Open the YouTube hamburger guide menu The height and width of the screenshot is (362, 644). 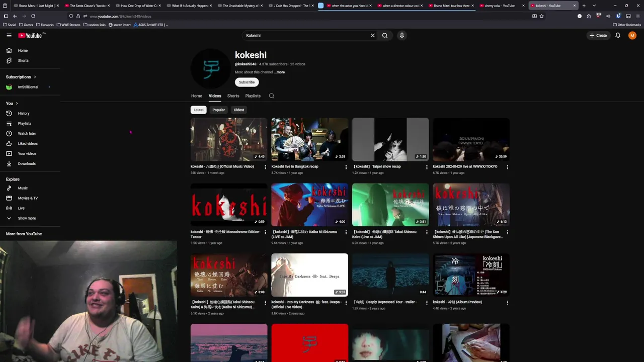pos(9,35)
